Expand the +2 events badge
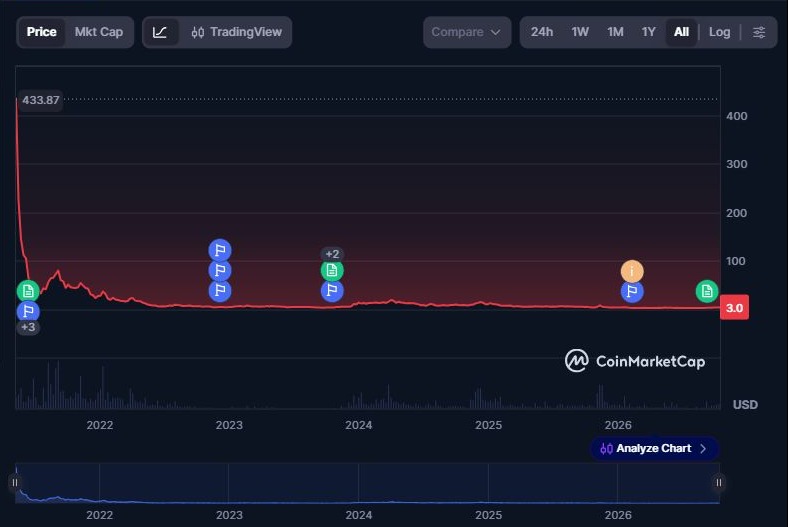Viewport: 788px width, 527px height. (332, 254)
